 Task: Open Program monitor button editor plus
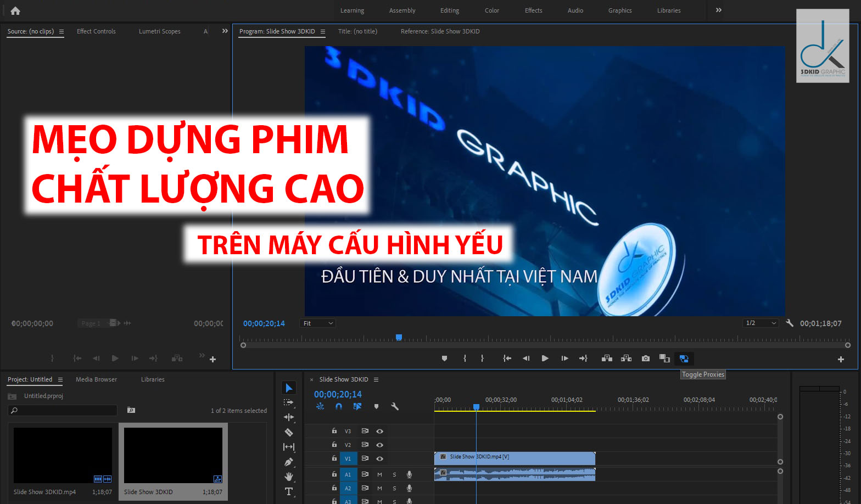(x=841, y=359)
